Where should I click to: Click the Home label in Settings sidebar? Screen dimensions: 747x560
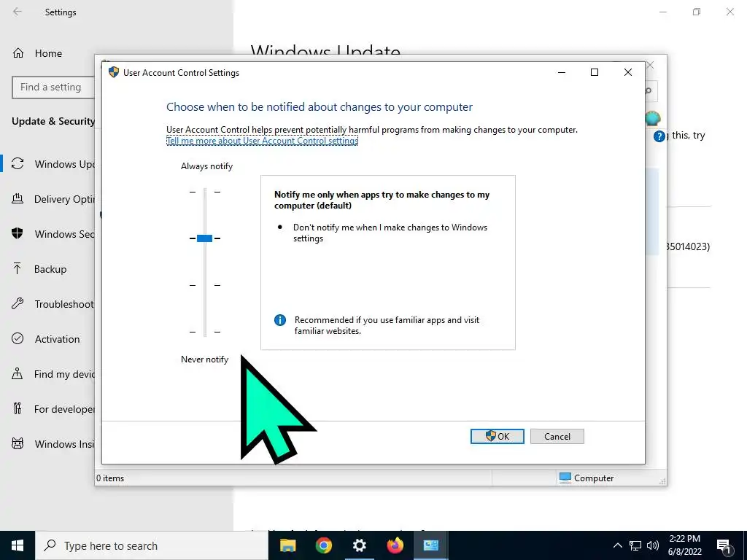click(48, 53)
